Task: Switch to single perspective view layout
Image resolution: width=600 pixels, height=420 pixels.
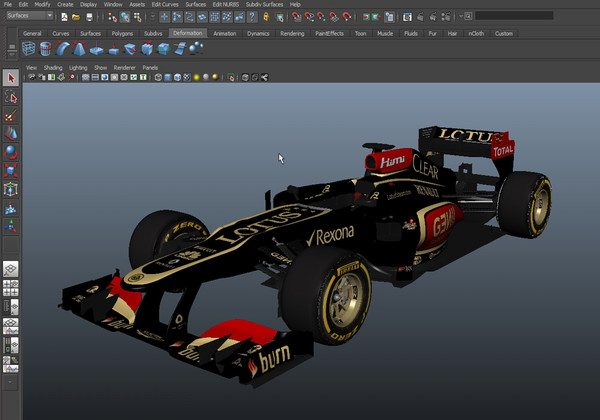Action: point(11,269)
